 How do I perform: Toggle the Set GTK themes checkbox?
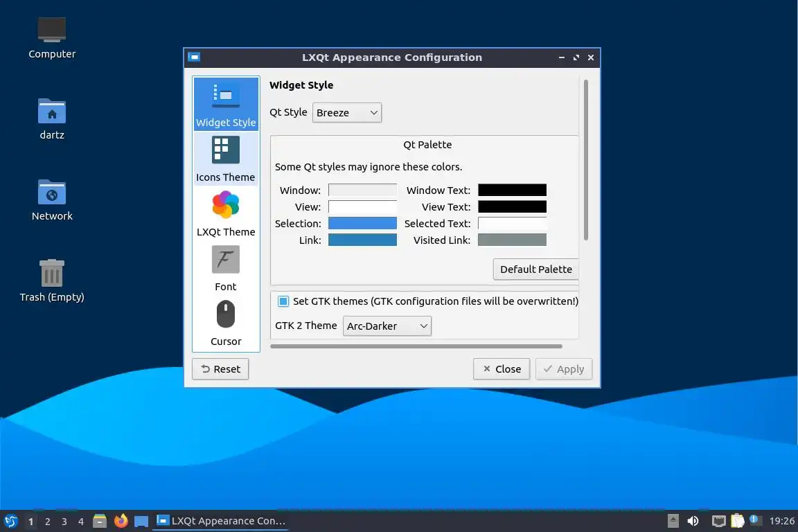click(283, 301)
